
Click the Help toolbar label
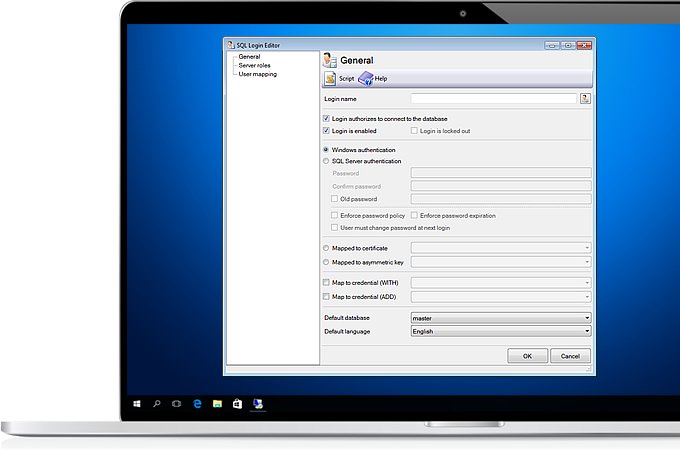coord(381,78)
